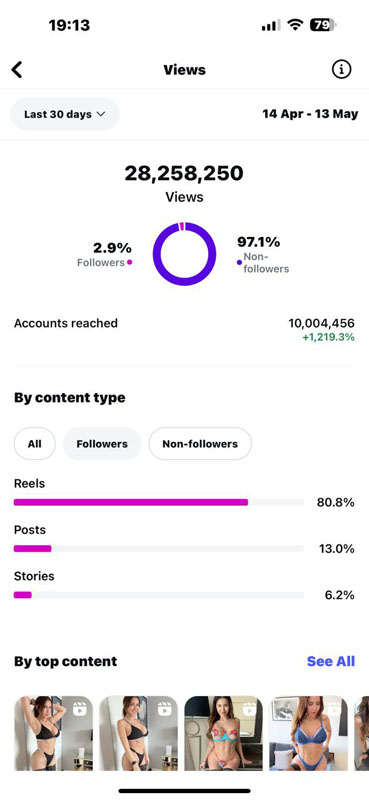Screen dimensions: 369x800
Task: Select the All filter chip
Action: pos(35,444)
